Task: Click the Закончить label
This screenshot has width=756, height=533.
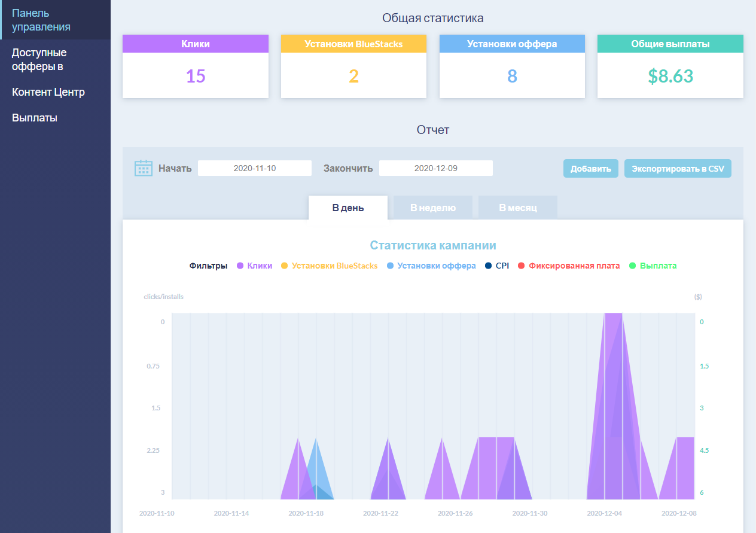Action: point(348,169)
